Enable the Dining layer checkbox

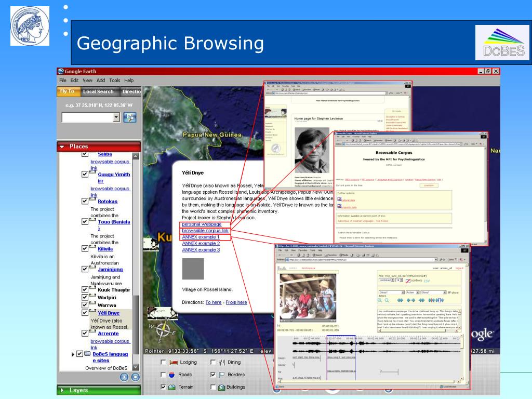coord(212,362)
